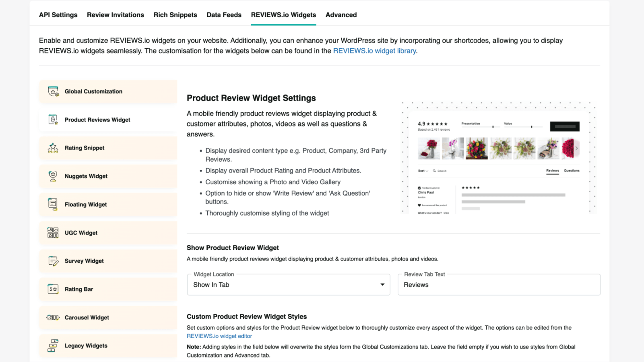This screenshot has width=644, height=362.
Task: Open the Rich Snippets tab
Action: click(x=175, y=15)
